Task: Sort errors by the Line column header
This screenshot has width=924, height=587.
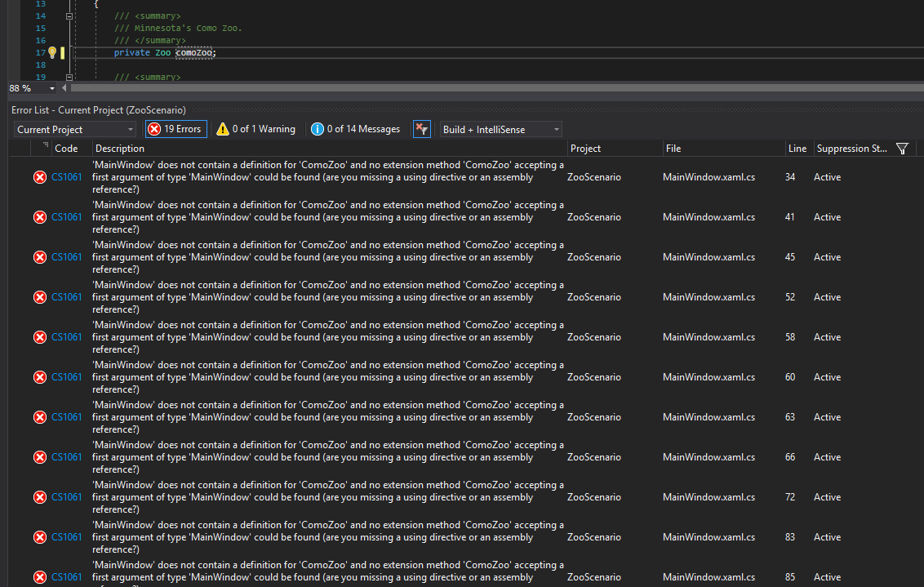Action: pyautogui.click(x=797, y=149)
